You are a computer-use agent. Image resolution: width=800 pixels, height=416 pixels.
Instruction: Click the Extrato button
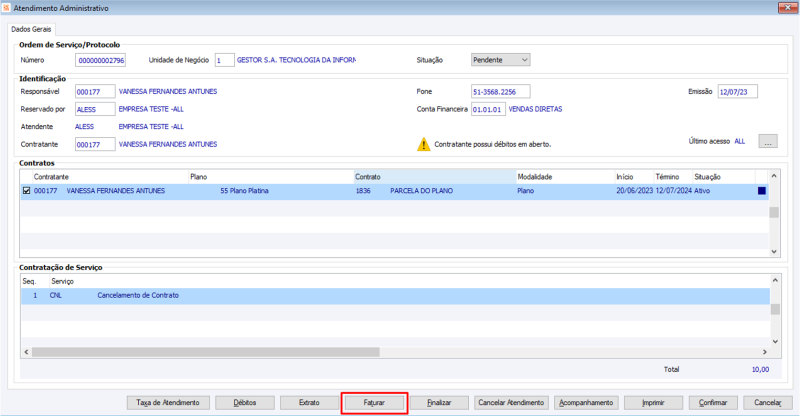point(309,403)
